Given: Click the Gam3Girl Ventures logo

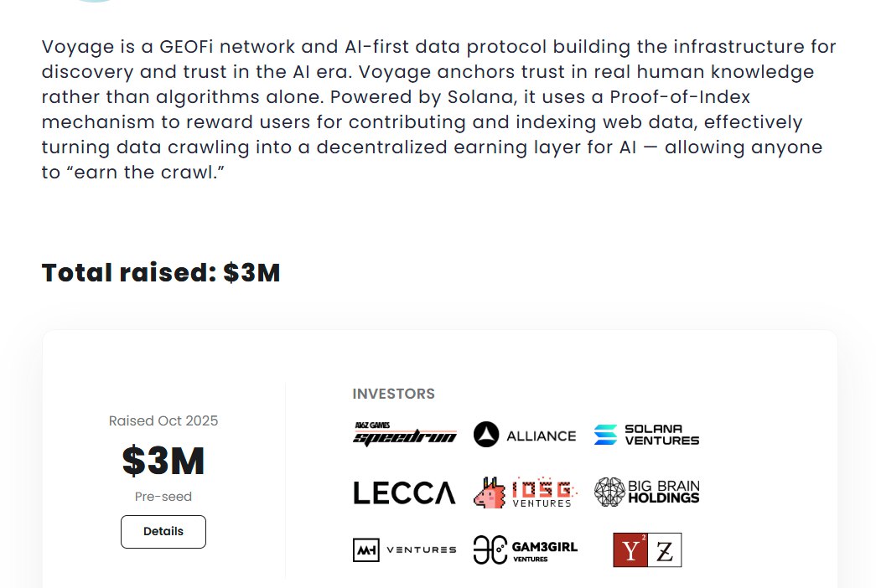Looking at the screenshot, I should (525, 550).
